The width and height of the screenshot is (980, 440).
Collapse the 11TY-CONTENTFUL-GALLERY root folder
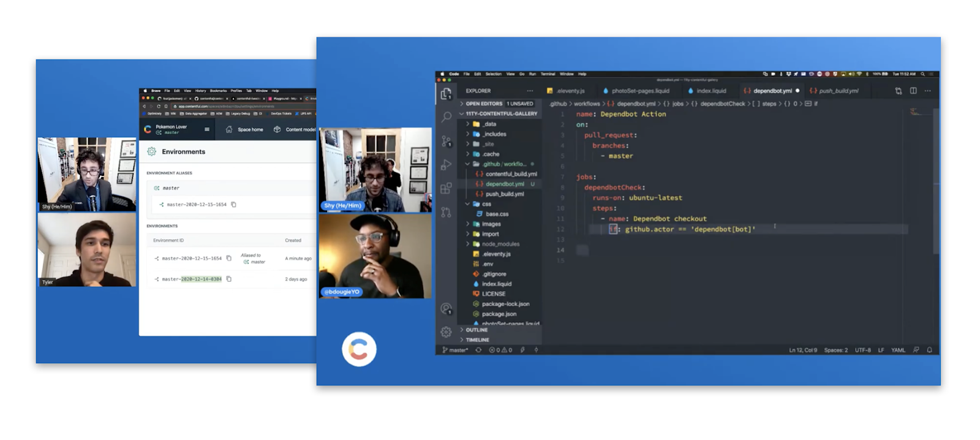tap(500, 113)
